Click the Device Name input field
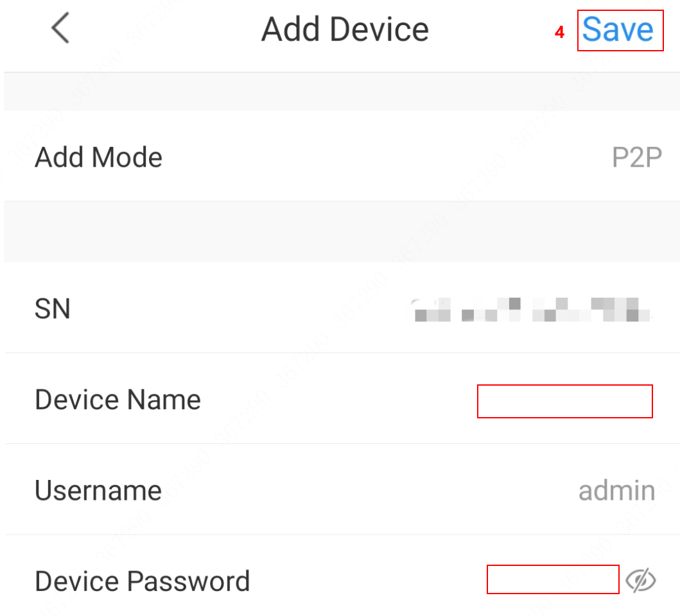The width and height of the screenshot is (680, 616). pos(564,401)
